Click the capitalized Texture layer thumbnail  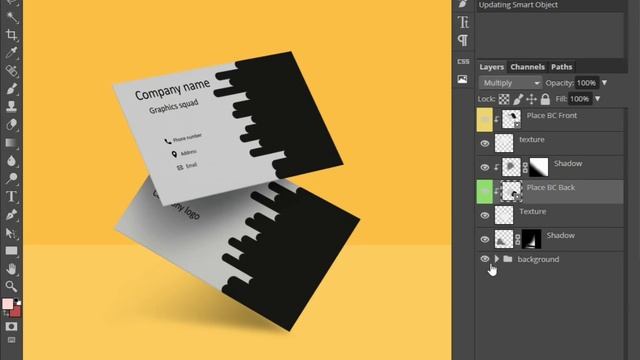[504, 216]
